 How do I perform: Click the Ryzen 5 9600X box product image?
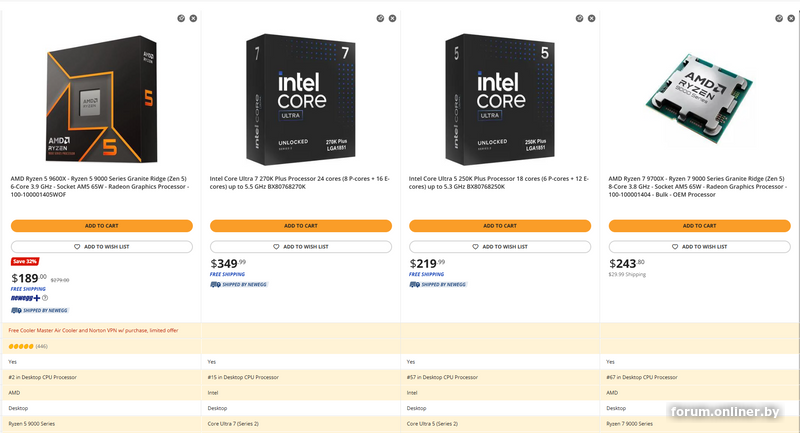(x=100, y=95)
